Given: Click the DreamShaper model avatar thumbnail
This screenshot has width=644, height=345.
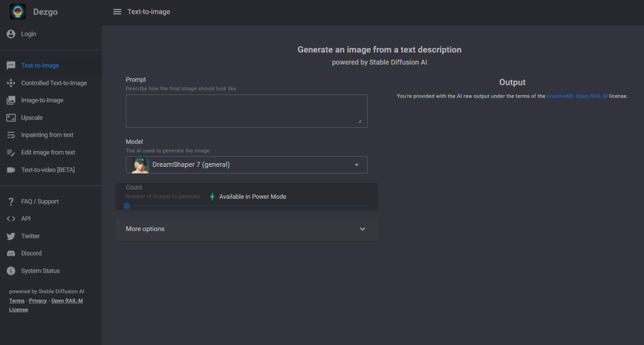Looking at the screenshot, I should pos(140,165).
